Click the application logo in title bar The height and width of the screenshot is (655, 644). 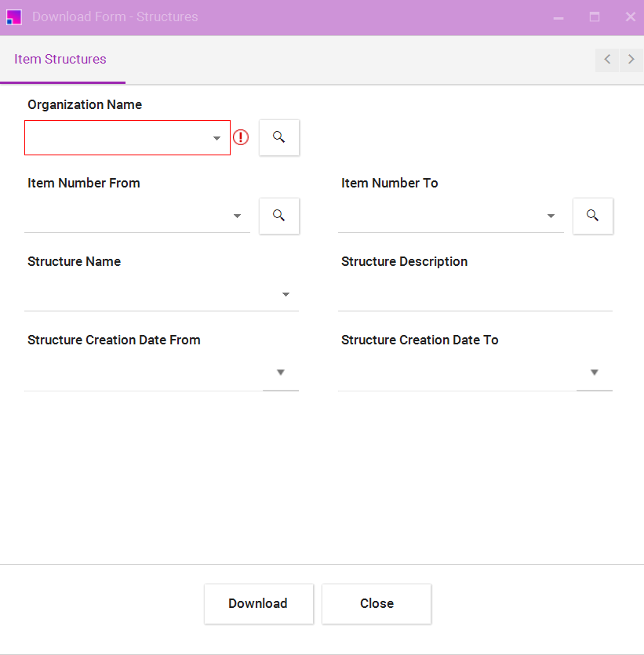(x=14, y=16)
